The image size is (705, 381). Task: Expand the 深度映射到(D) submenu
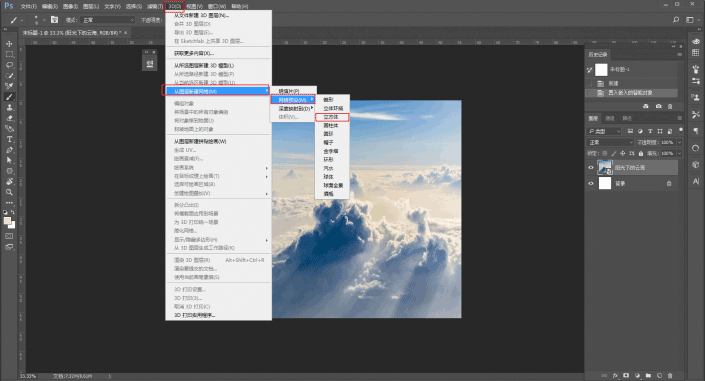[x=294, y=108]
